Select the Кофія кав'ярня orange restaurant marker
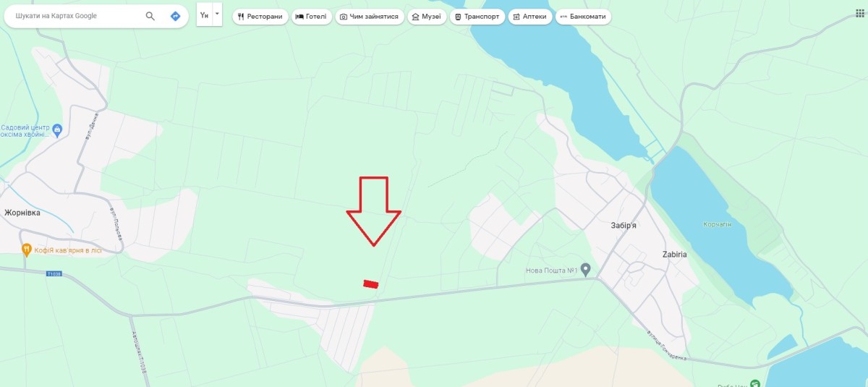The image size is (868, 387). tap(27, 250)
